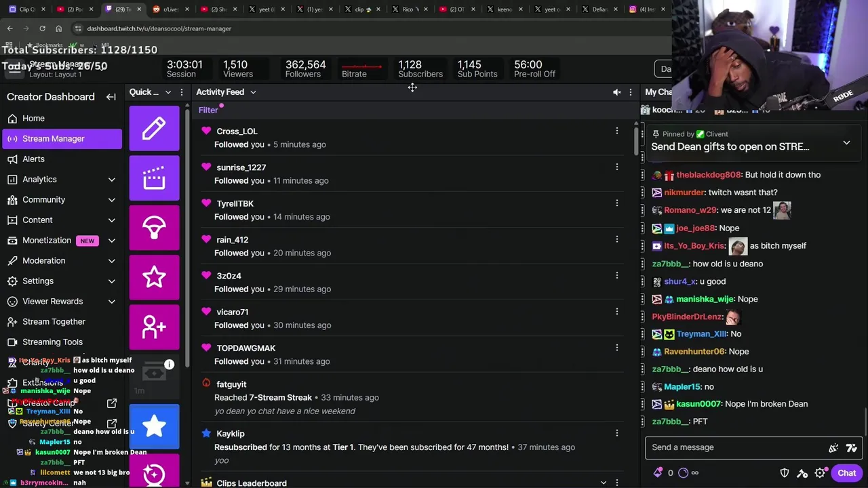Click the party popper icon in message box
The image size is (868, 488).
pos(833,447)
